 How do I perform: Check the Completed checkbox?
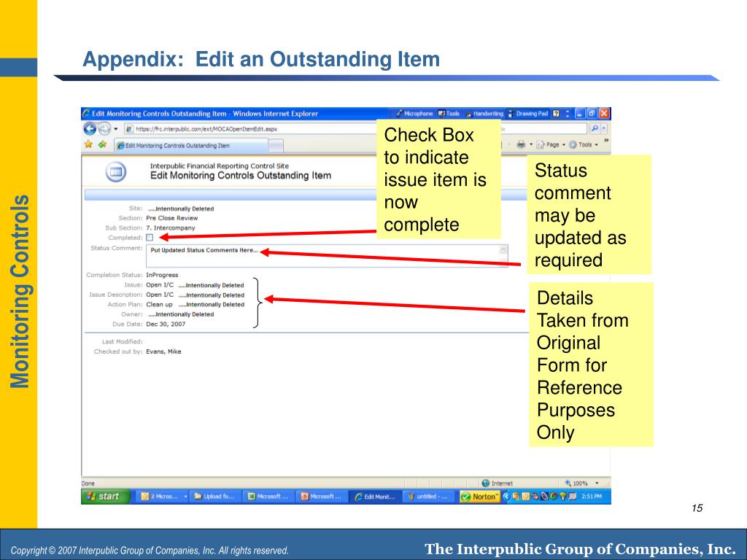click(150, 238)
